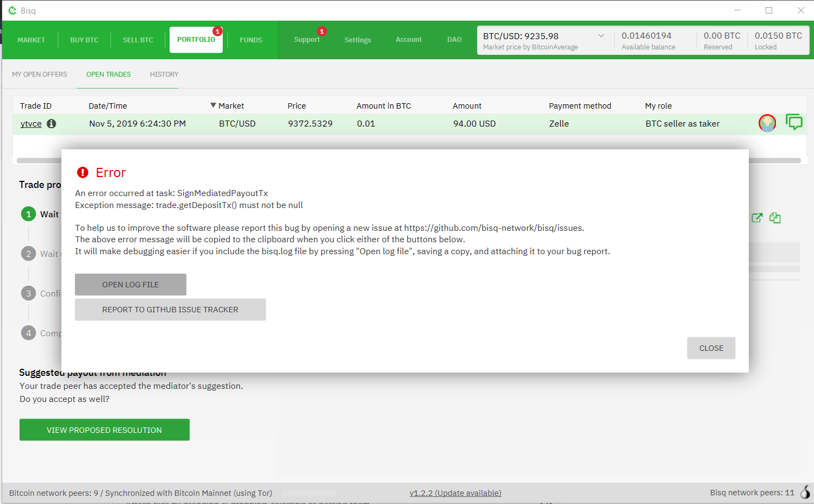Screen dimensions: 814x504
Task: Select the price cell 9372.5329
Action: pyautogui.click(x=310, y=124)
